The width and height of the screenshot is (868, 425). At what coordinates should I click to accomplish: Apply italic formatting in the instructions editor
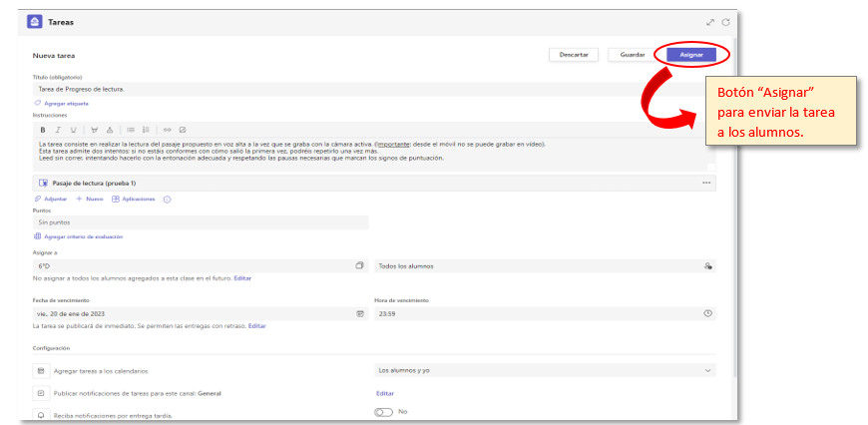coord(58,130)
